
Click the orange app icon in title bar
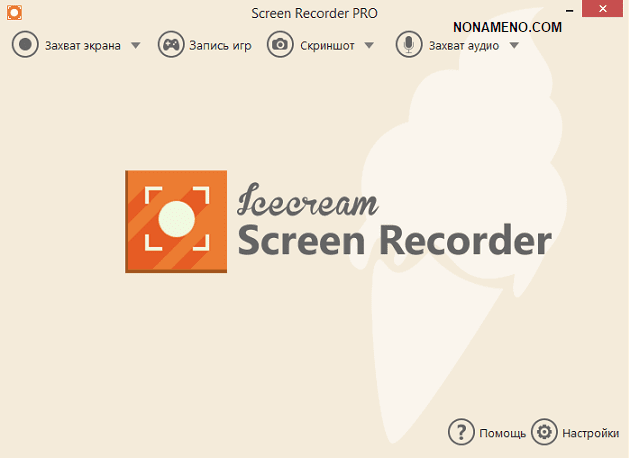(x=10, y=10)
